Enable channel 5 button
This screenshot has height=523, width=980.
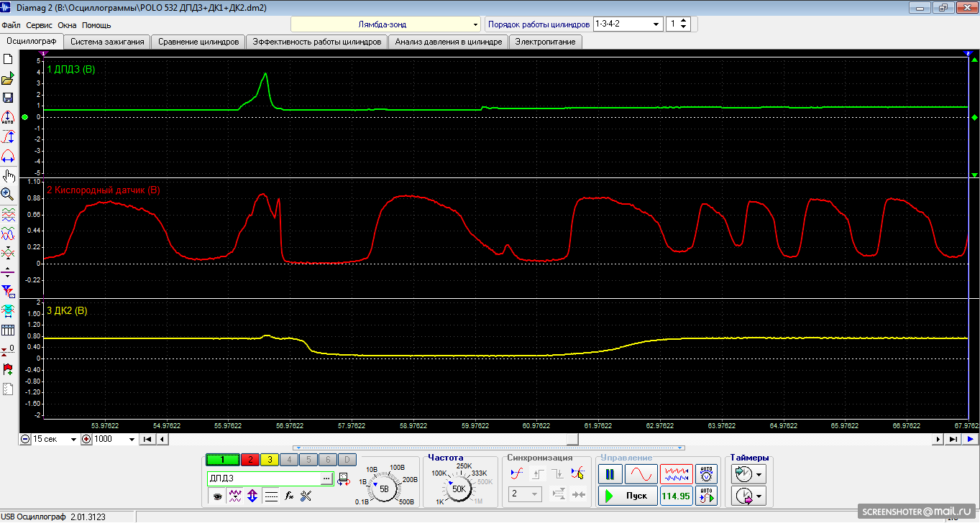pos(308,460)
